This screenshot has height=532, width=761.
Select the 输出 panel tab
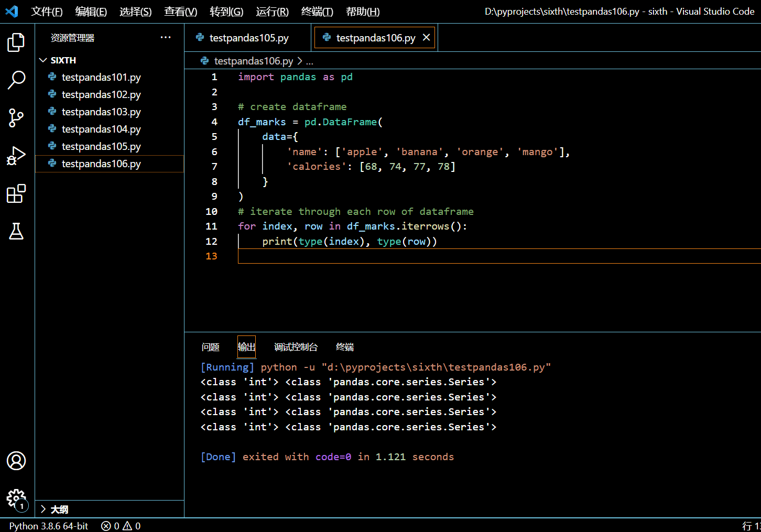click(x=246, y=347)
